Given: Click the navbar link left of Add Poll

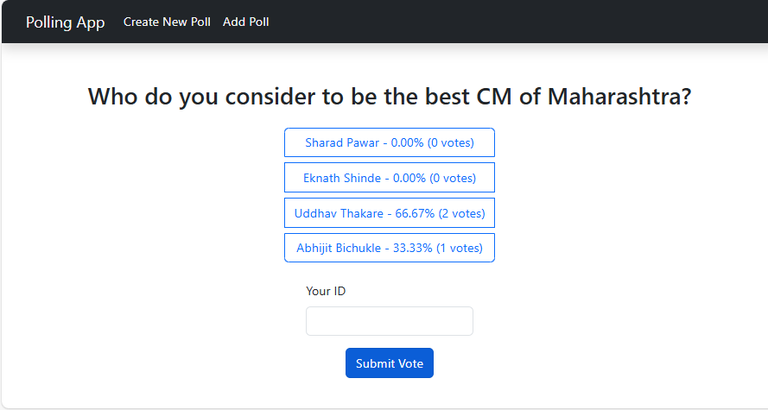Looking at the screenshot, I should pyautogui.click(x=167, y=22).
